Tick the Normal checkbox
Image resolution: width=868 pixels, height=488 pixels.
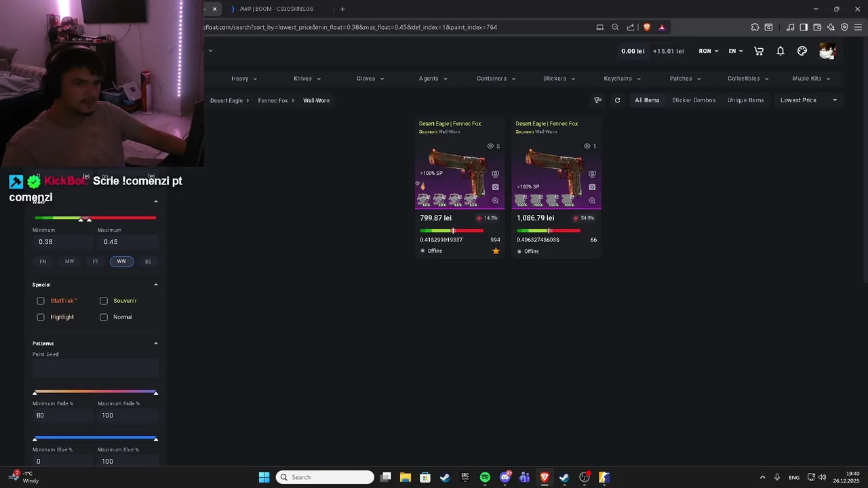104,317
